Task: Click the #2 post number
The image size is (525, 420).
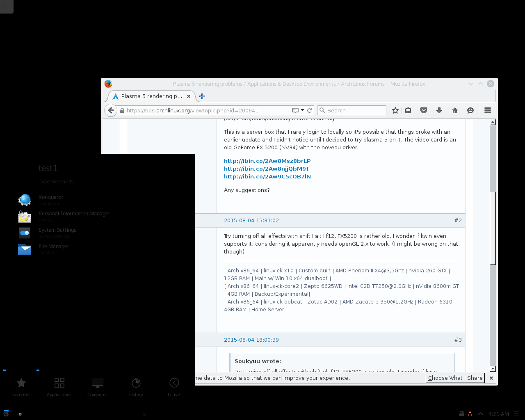Action: (x=458, y=221)
